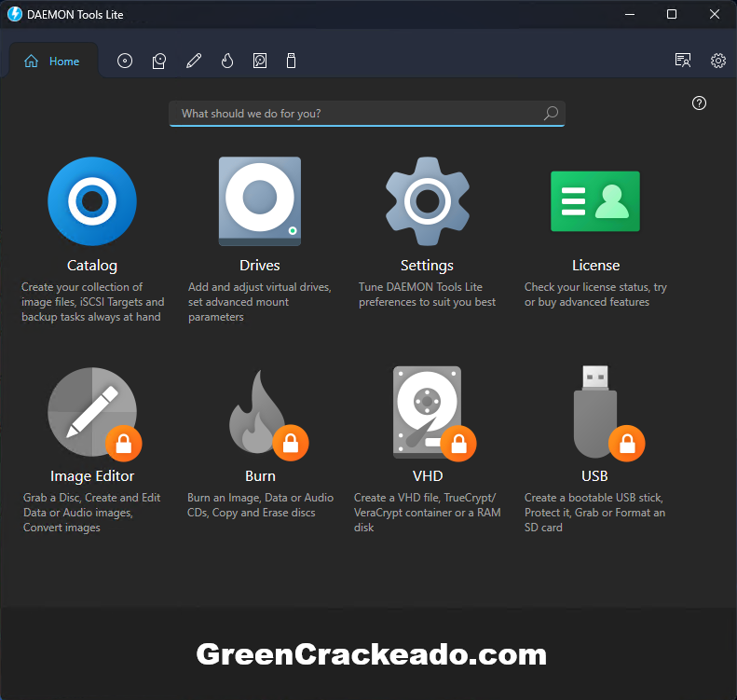The image size is (737, 700).
Task: Open the disc images toolbar icon
Action: (125, 61)
